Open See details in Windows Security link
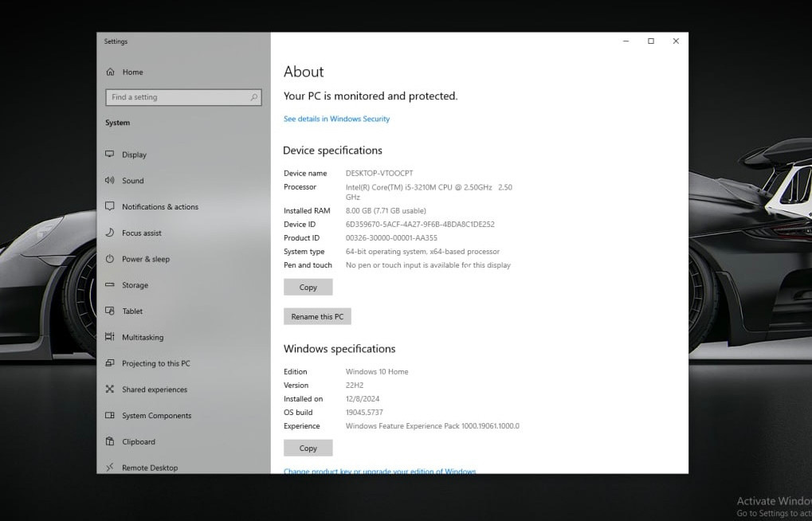812x521 pixels. [x=336, y=119]
